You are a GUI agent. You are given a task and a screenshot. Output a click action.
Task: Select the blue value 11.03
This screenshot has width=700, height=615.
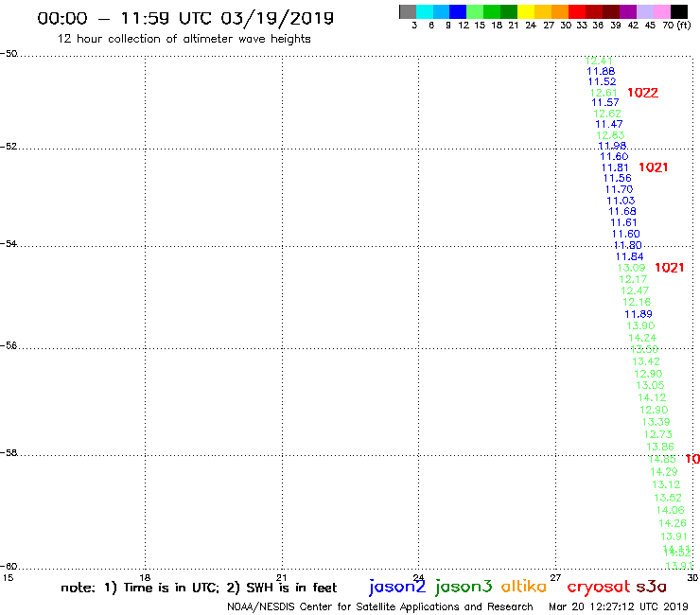tap(621, 201)
